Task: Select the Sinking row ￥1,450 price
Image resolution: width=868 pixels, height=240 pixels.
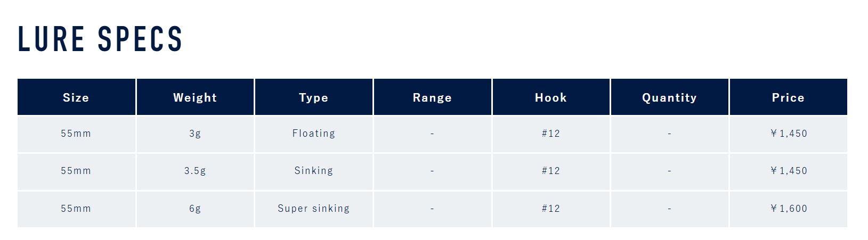Action: tap(788, 171)
